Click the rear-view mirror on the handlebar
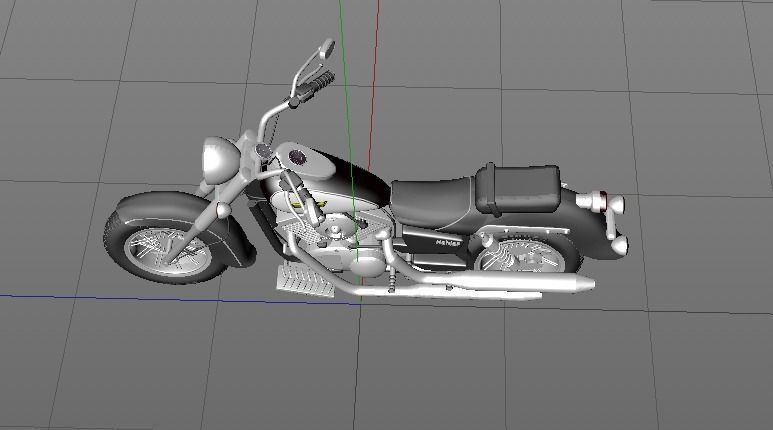Viewport: 773px width, 430px height. point(326,49)
